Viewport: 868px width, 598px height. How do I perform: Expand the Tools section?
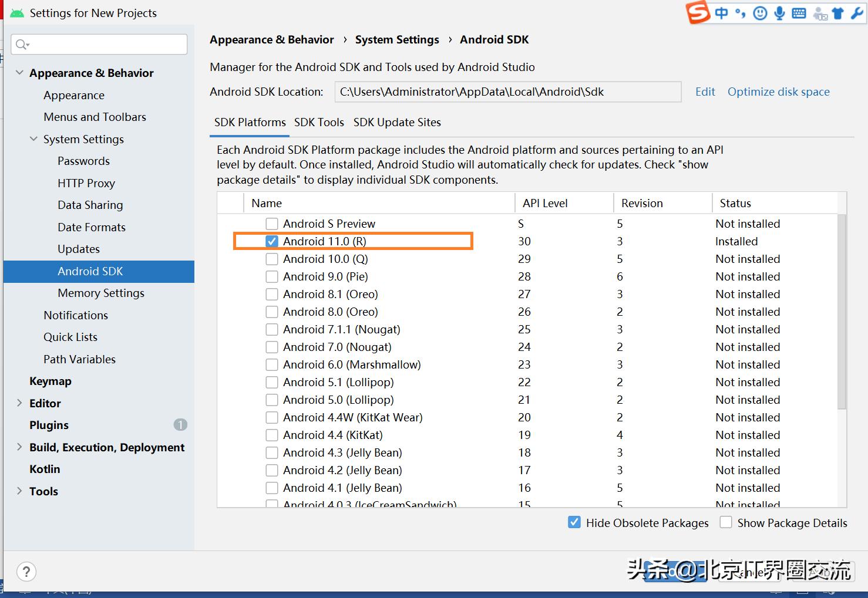click(19, 491)
